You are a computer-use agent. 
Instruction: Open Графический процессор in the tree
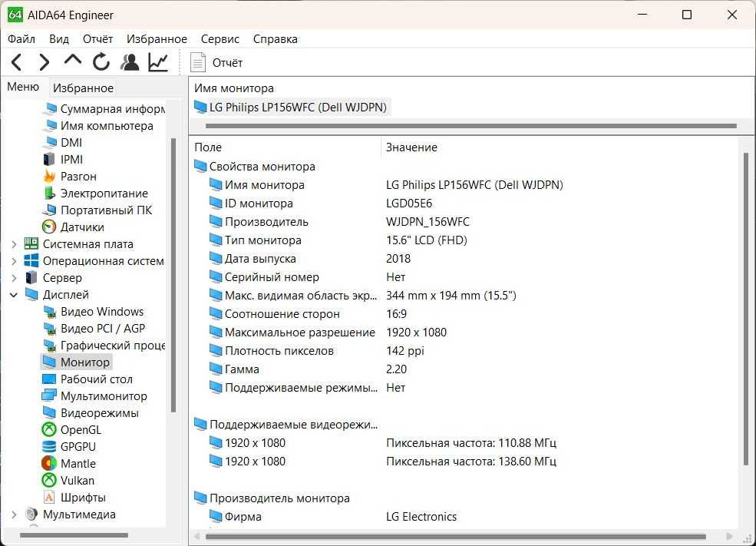103,346
